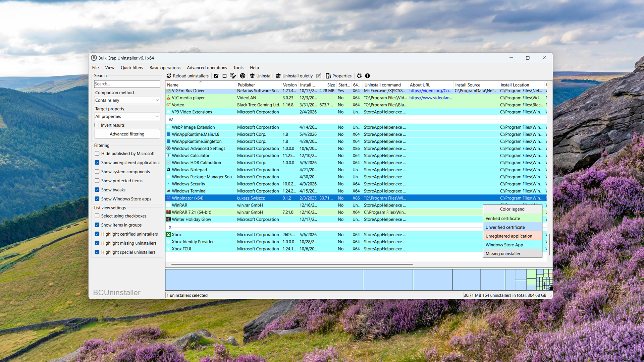The width and height of the screenshot is (644, 362).
Task: Click the Vortex row icon
Action: 169,105
